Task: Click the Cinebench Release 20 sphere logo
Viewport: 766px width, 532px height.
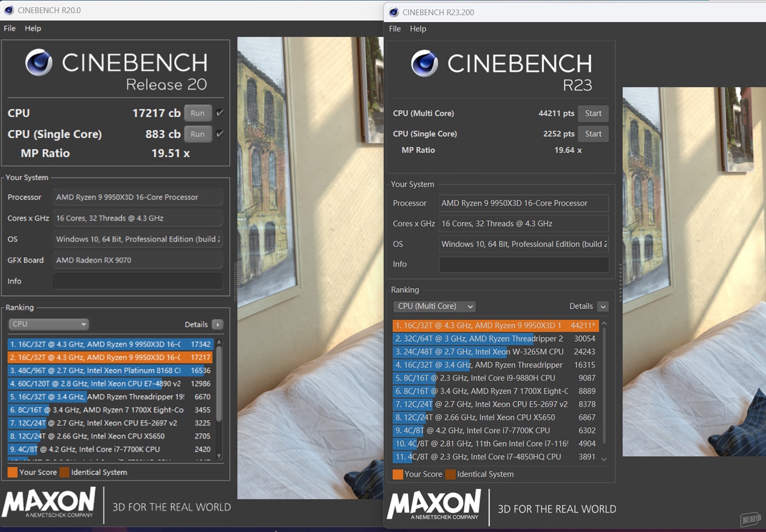Action: tap(39, 62)
